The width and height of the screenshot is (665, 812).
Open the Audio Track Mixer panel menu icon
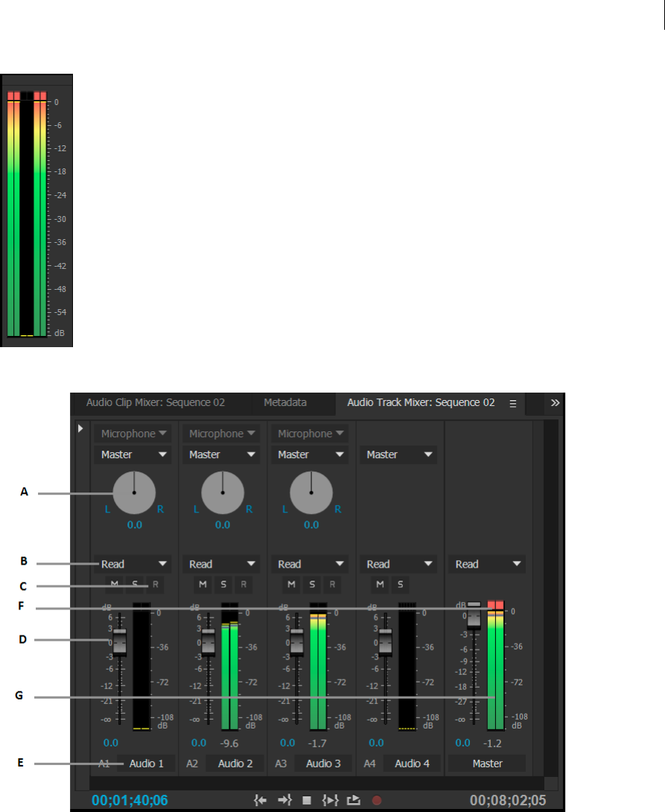513,404
